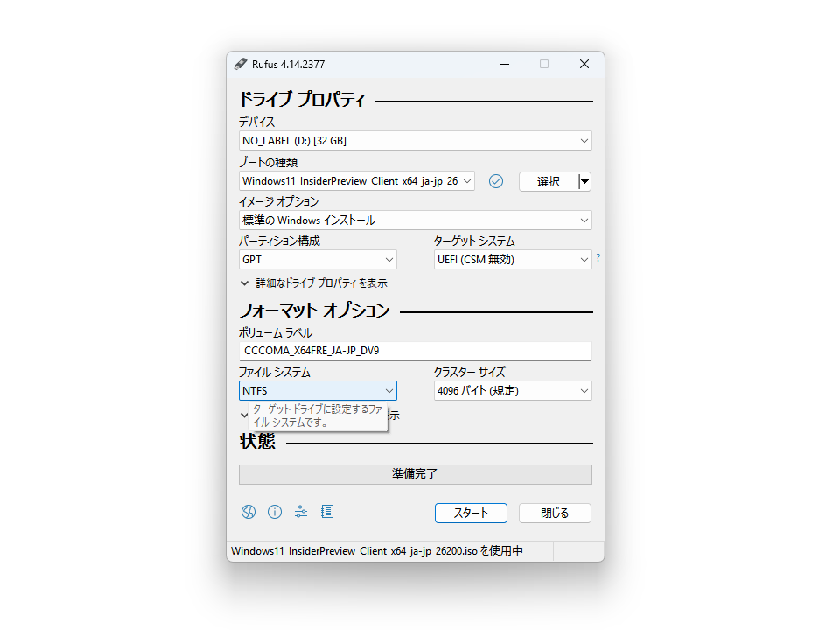This screenshot has width=840, height=630.
Task: Click the スタート button
Action: (x=471, y=514)
